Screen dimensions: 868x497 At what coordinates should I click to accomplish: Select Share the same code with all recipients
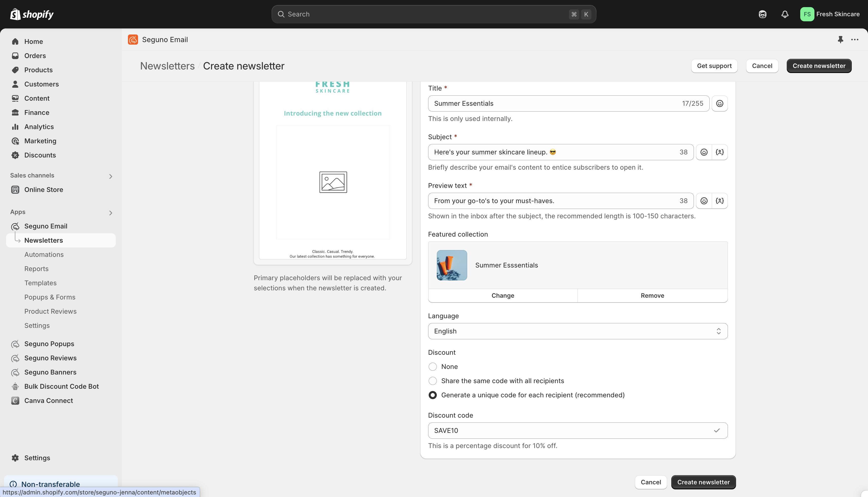(x=432, y=381)
